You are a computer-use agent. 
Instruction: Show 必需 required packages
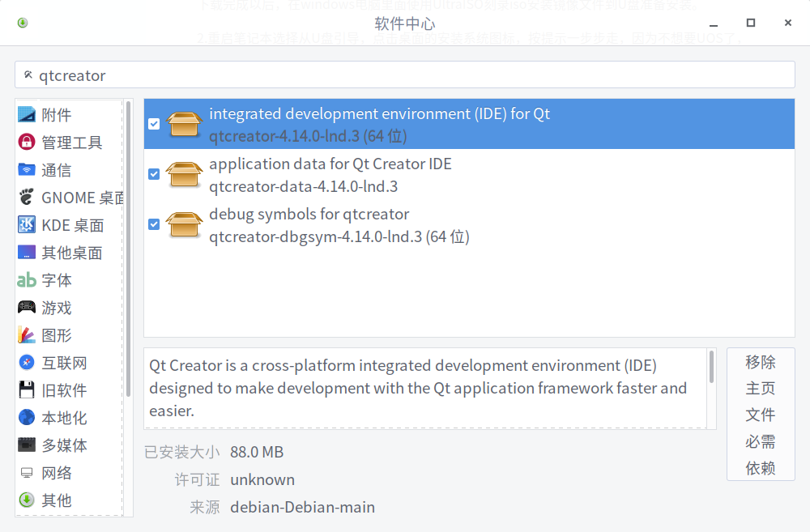coord(761,441)
